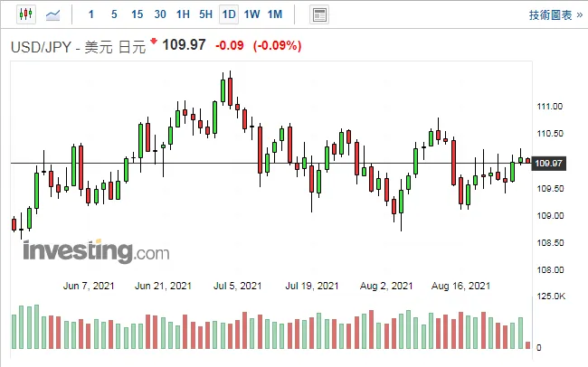Choose the 1H timeframe

(183, 14)
